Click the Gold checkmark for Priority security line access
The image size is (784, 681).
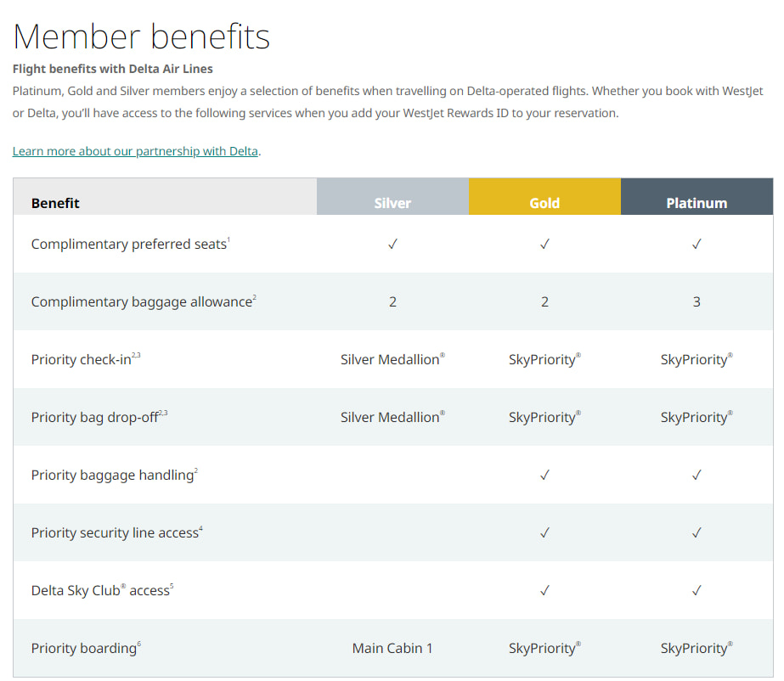pyautogui.click(x=544, y=532)
